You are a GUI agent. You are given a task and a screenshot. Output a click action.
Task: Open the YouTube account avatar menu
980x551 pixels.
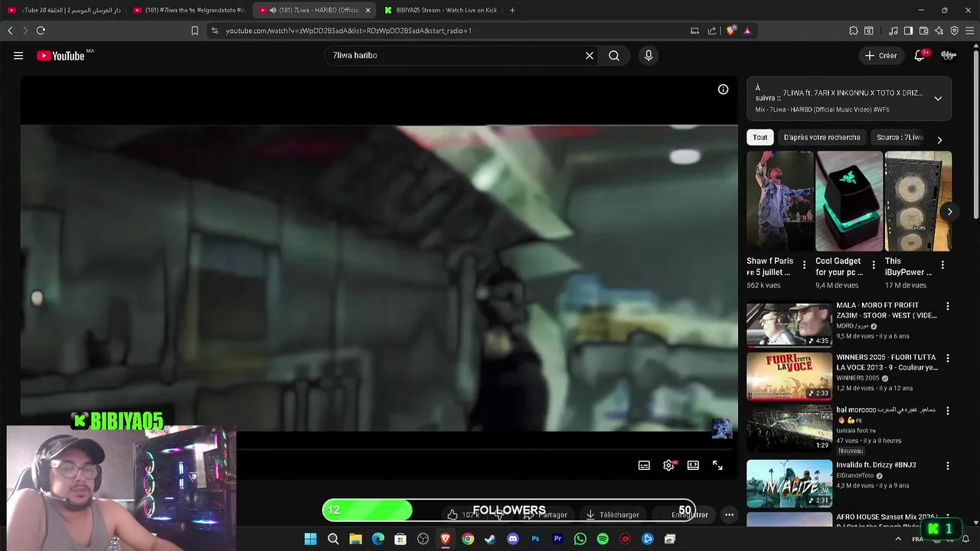click(x=949, y=55)
